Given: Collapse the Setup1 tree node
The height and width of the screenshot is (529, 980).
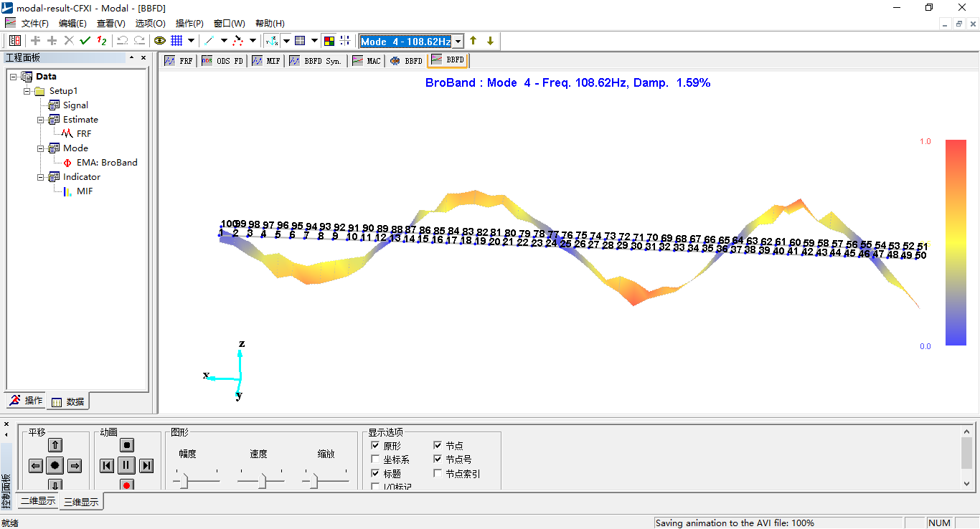Looking at the screenshot, I should pyautogui.click(x=27, y=91).
